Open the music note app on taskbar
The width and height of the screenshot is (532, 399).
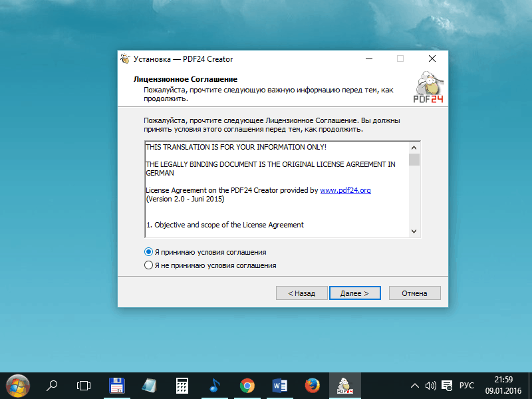214,386
